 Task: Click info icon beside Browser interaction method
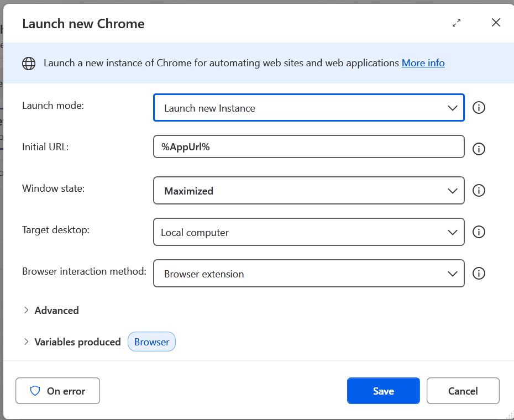tap(479, 274)
